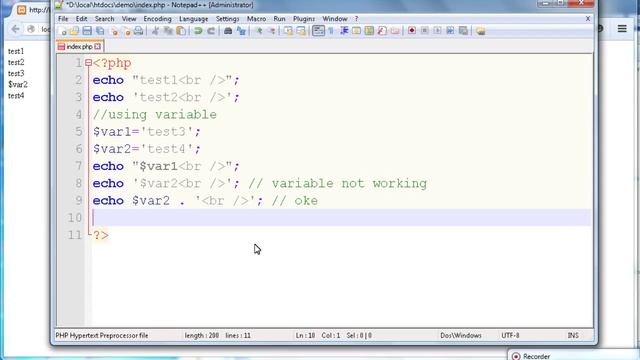Click the closing '?>' tag on line 11
This screenshot has height=360, width=640.
101,235
